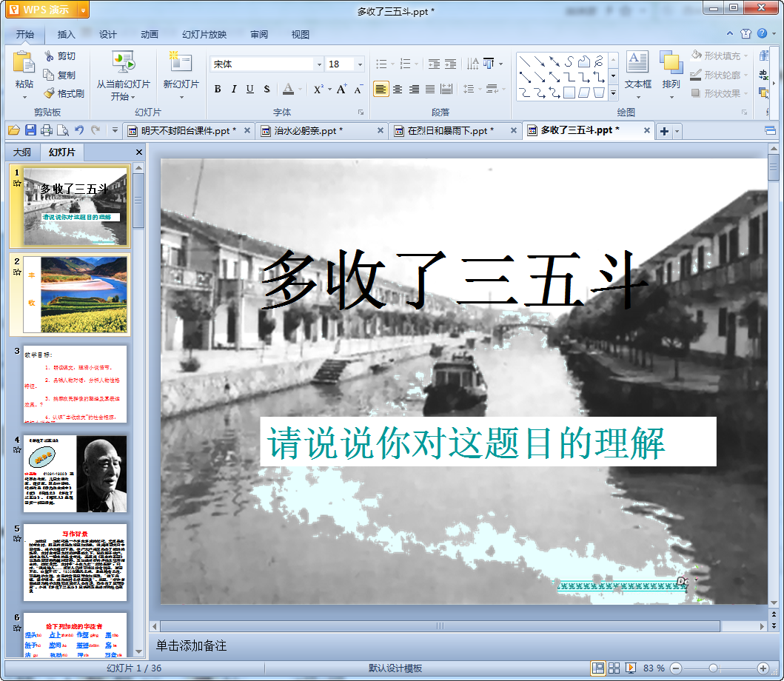Image resolution: width=784 pixels, height=681 pixels.
Task: Select slide 2 landscape thumbnail
Action: point(75,295)
